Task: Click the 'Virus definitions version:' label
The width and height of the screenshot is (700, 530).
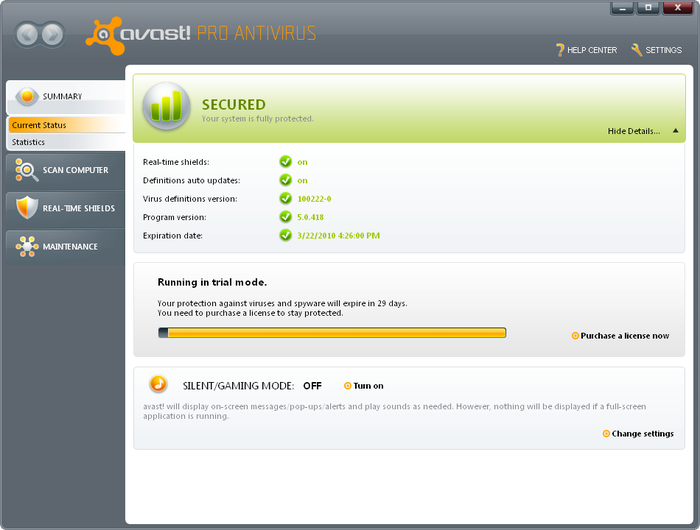Action: 190,199
